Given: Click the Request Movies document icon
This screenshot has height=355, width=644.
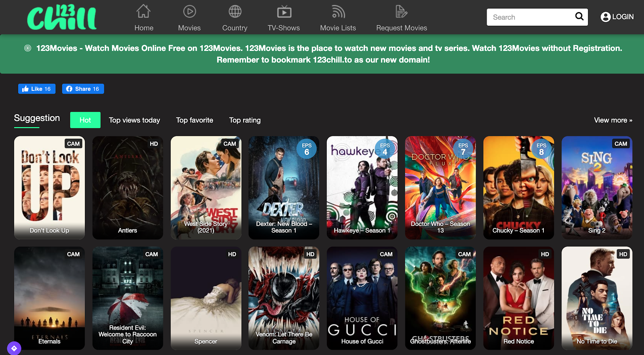Looking at the screenshot, I should [x=401, y=11].
